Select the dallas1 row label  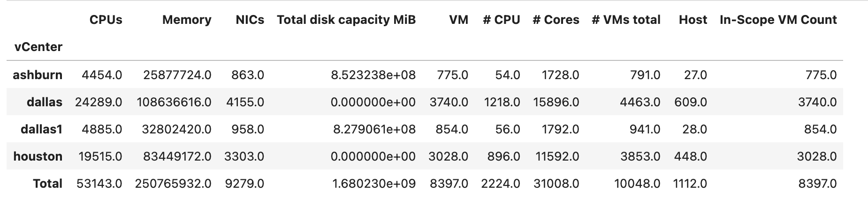pos(41,129)
